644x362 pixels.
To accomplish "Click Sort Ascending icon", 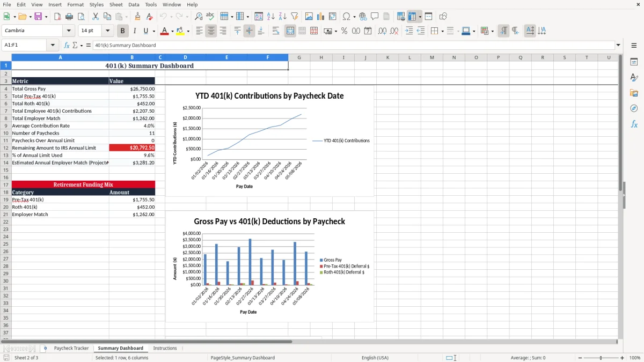I will pyautogui.click(x=271, y=17).
